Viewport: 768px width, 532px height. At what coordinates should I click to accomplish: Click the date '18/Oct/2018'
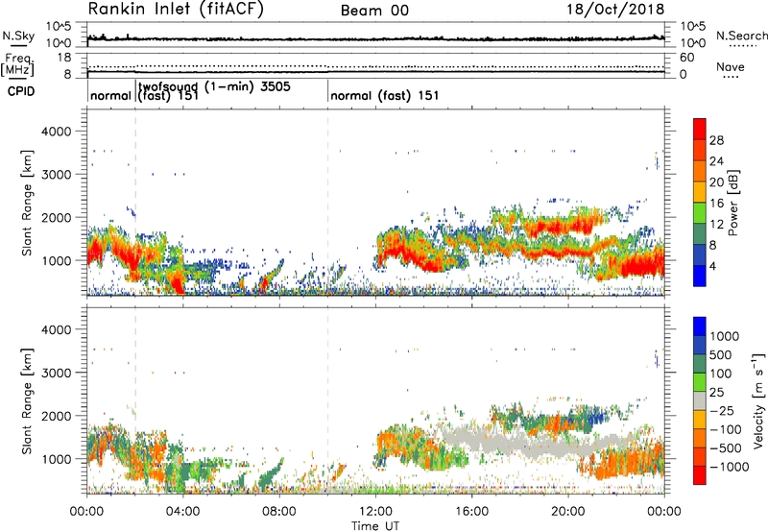pos(615,10)
